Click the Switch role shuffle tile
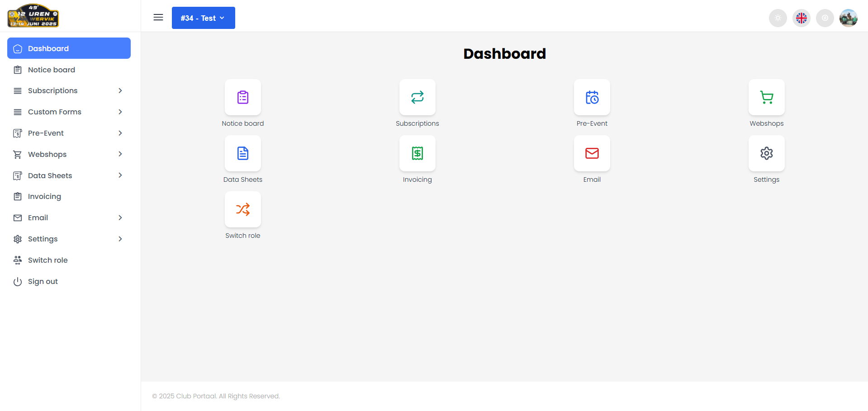Viewport: 868px width, 411px height. (243, 210)
